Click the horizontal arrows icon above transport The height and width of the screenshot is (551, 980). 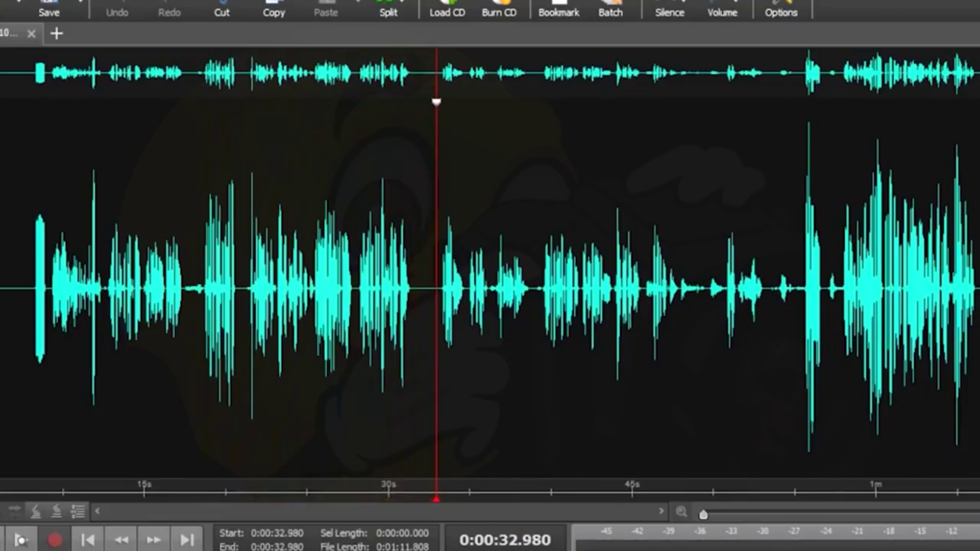[x=15, y=510]
